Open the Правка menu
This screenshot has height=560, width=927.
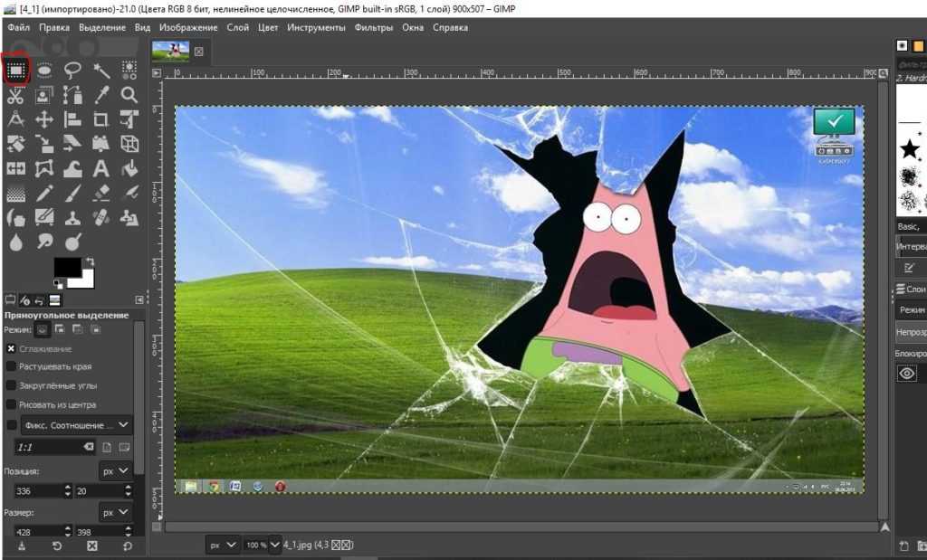coord(54,28)
